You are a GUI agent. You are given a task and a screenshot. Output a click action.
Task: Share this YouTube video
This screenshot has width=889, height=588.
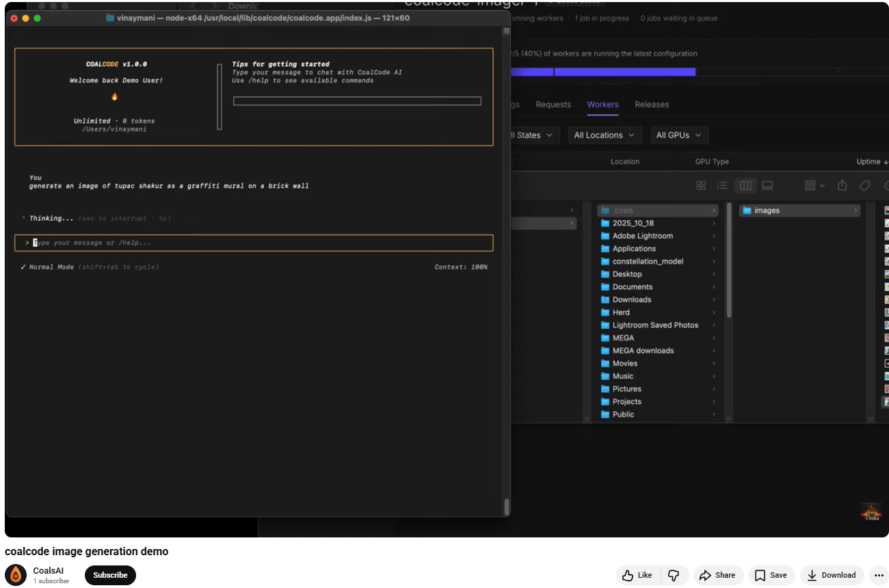[717, 575]
